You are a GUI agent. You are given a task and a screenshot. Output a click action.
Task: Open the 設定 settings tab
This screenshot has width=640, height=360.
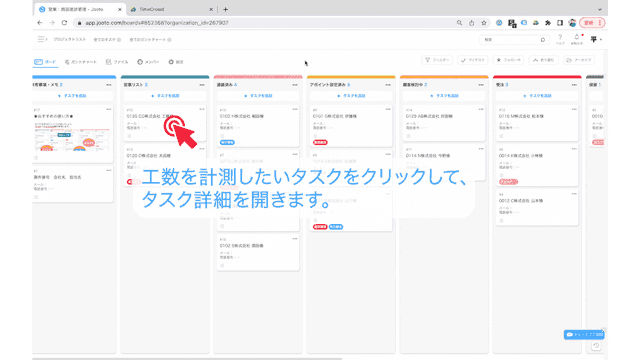coord(176,62)
